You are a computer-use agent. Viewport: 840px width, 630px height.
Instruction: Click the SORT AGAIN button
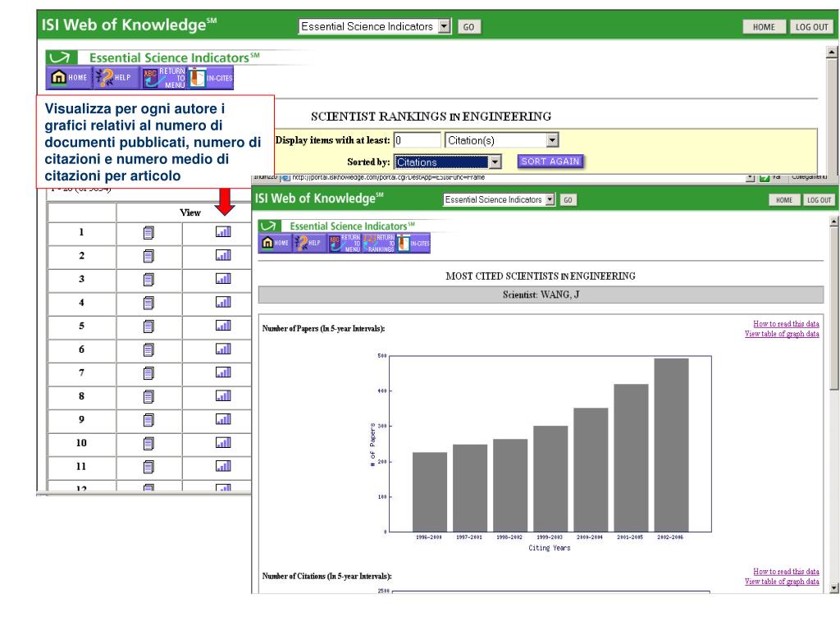550,162
